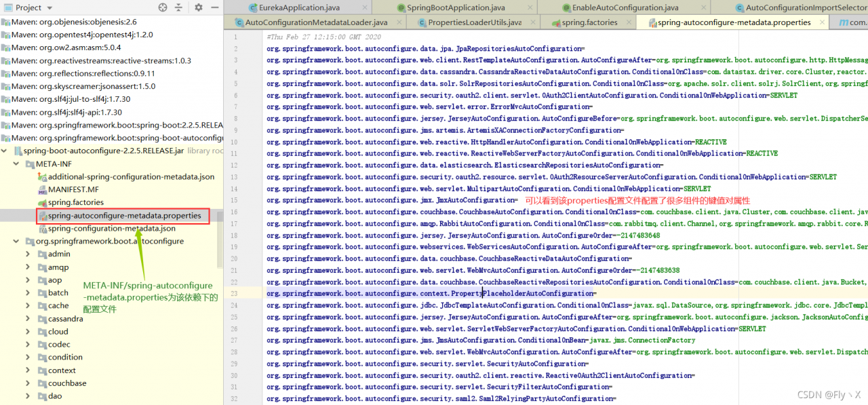Click line number 23 in editor gutter
The height and width of the screenshot is (405, 868).
(x=234, y=294)
